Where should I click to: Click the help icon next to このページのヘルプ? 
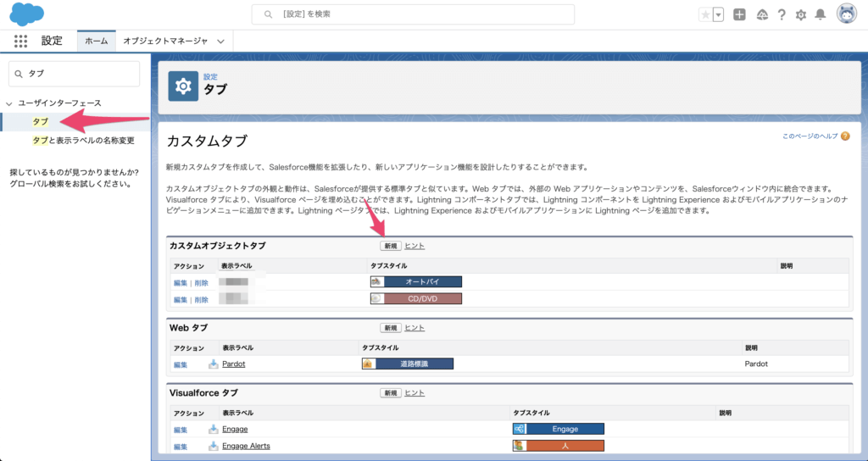(845, 136)
